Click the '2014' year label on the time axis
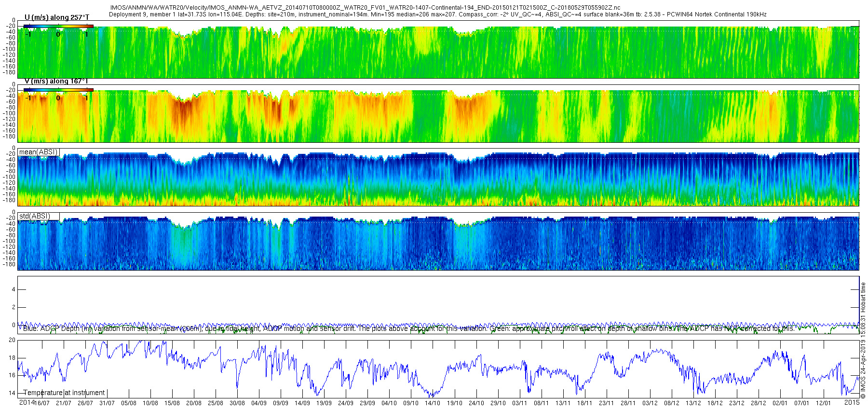Viewport: 868px width, 410px height. [27, 402]
